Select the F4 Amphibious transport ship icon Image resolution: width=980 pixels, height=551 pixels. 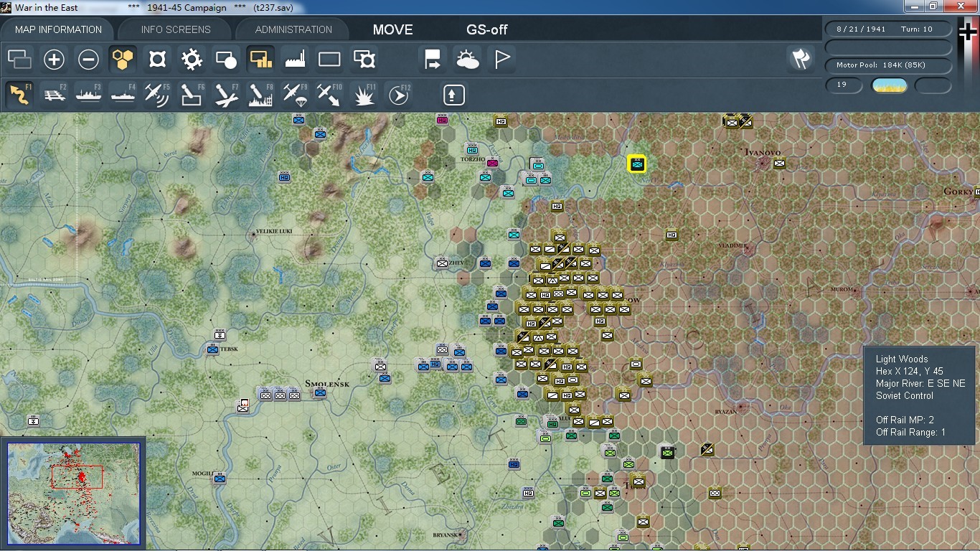(x=123, y=95)
